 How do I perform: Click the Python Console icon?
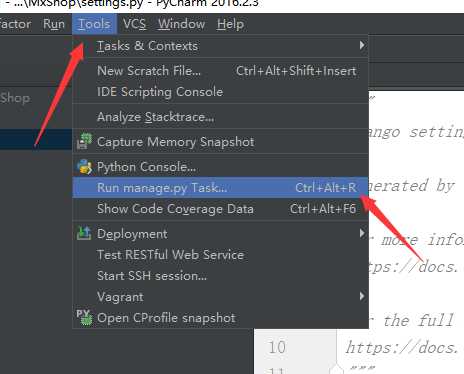84,166
